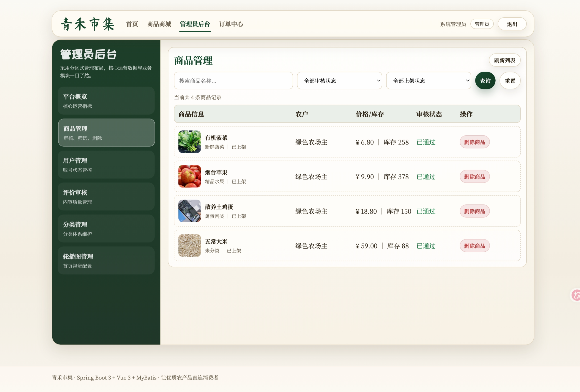Click the 有机菠菜 product thumbnail
The height and width of the screenshot is (392, 580).
(x=189, y=142)
